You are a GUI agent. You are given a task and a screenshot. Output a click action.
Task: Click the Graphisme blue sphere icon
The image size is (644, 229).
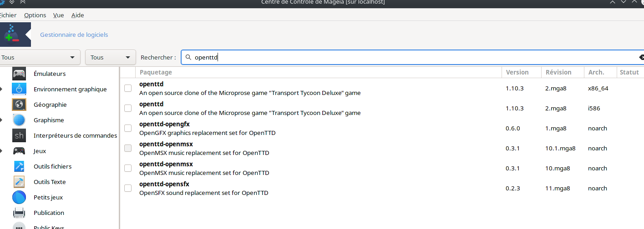tap(19, 120)
